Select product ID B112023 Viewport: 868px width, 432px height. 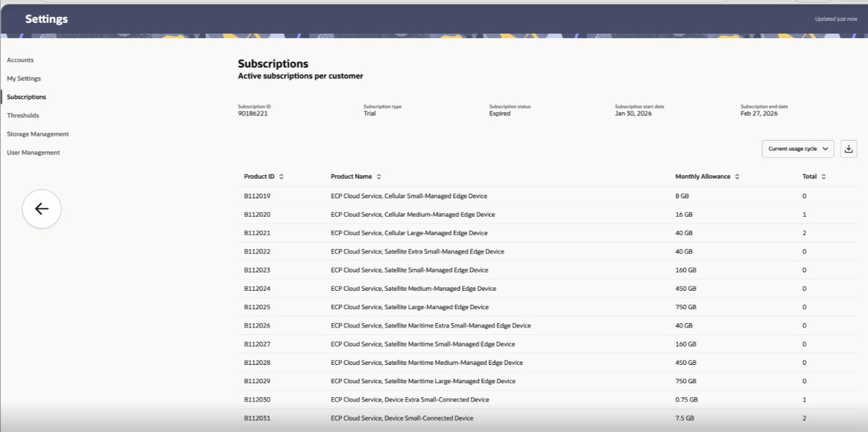pyautogui.click(x=257, y=270)
